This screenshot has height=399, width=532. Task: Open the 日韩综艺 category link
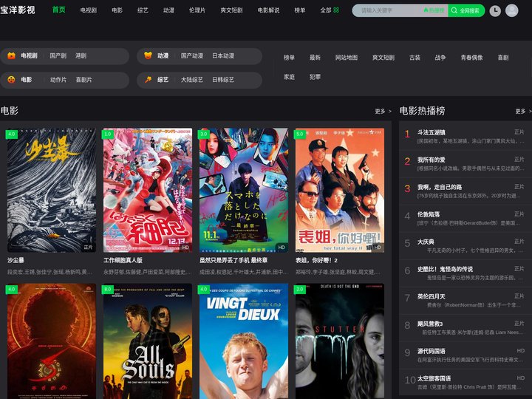pos(223,80)
